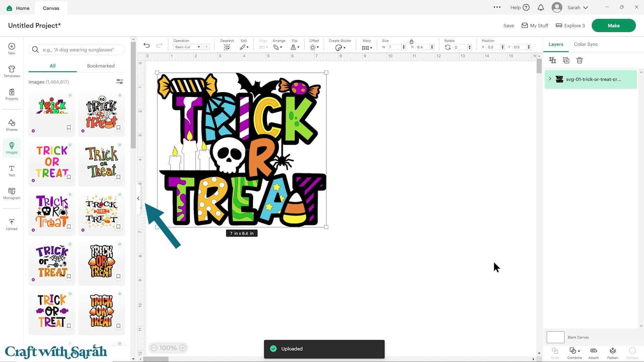Select the Shapes tool in the left sidebar
Viewport: 644px width, 362px height.
[11, 125]
